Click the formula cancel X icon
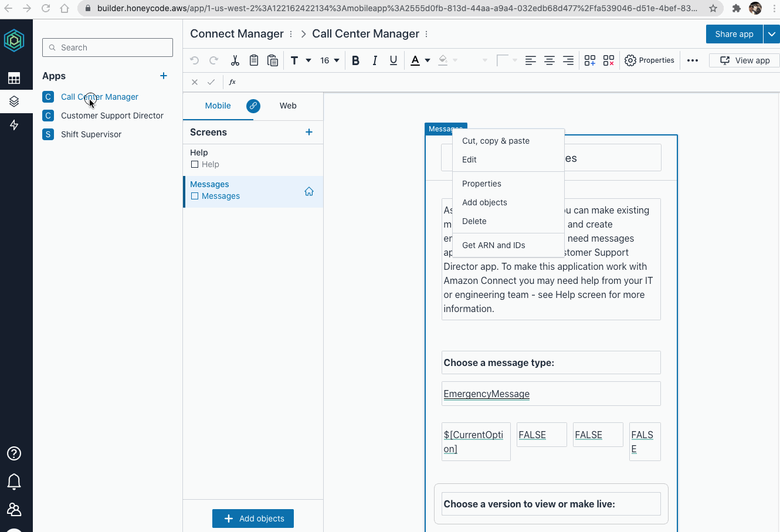Viewport: 780px width, 532px height. tap(195, 82)
